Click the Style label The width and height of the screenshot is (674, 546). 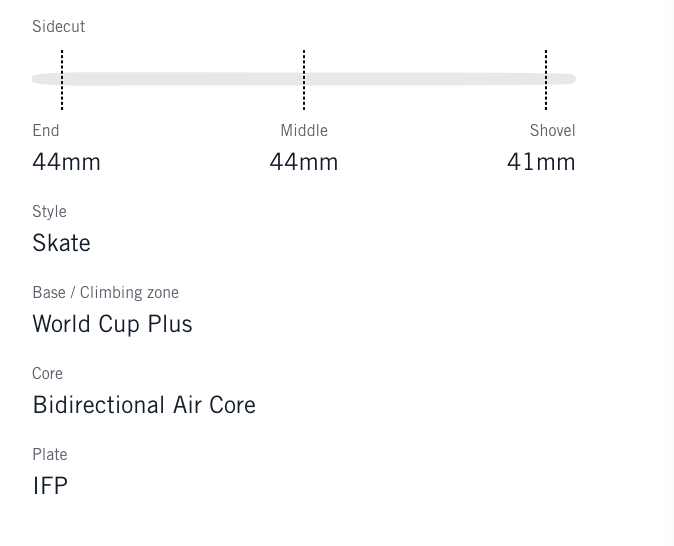49,212
